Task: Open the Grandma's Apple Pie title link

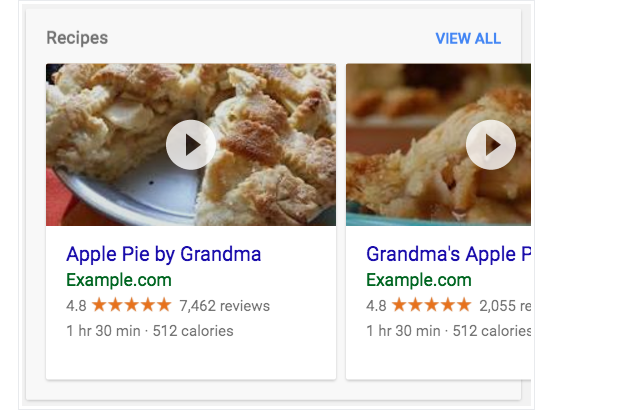Action: (x=448, y=254)
